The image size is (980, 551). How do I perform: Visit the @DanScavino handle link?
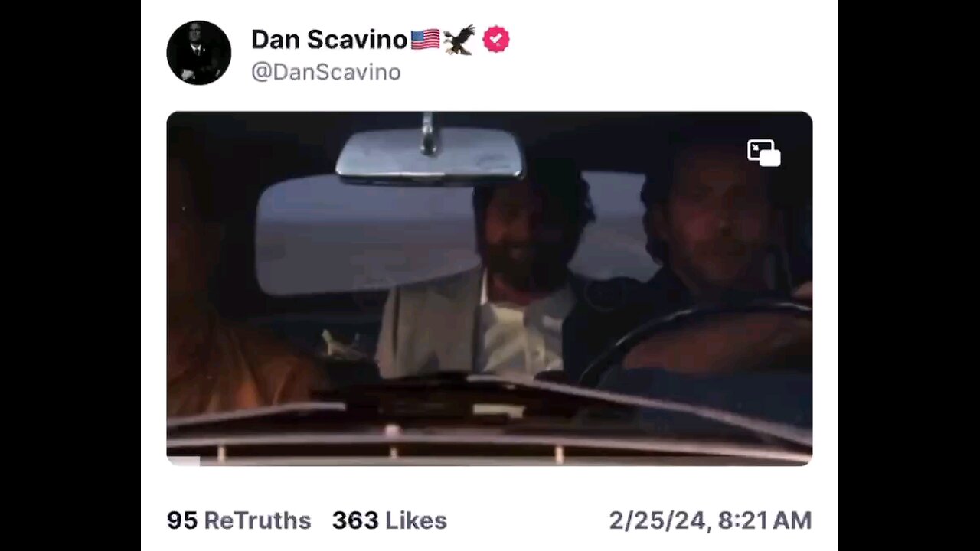(x=326, y=73)
